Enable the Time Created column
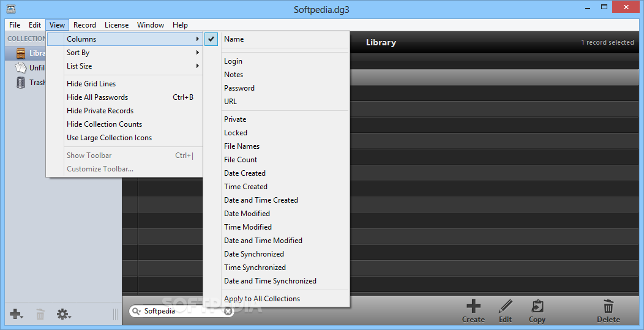Viewport: 644px width, 330px height. (277, 187)
